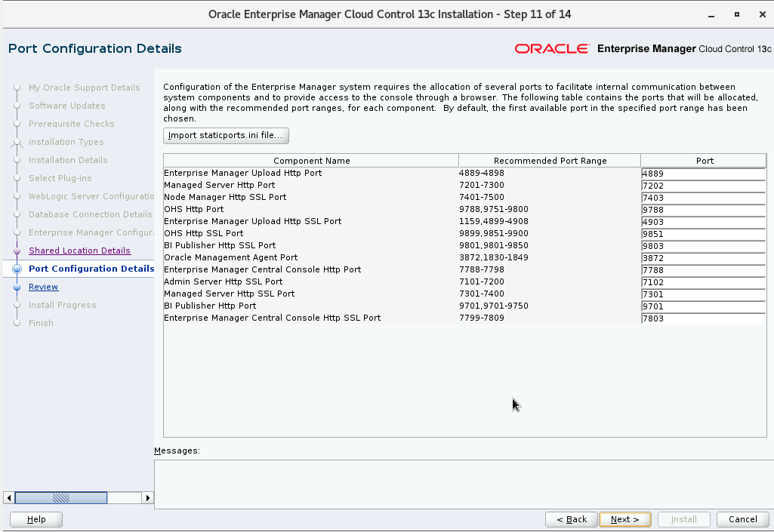Minimize the installer window
Image resolution: width=774 pixels, height=532 pixels.
[711, 15]
